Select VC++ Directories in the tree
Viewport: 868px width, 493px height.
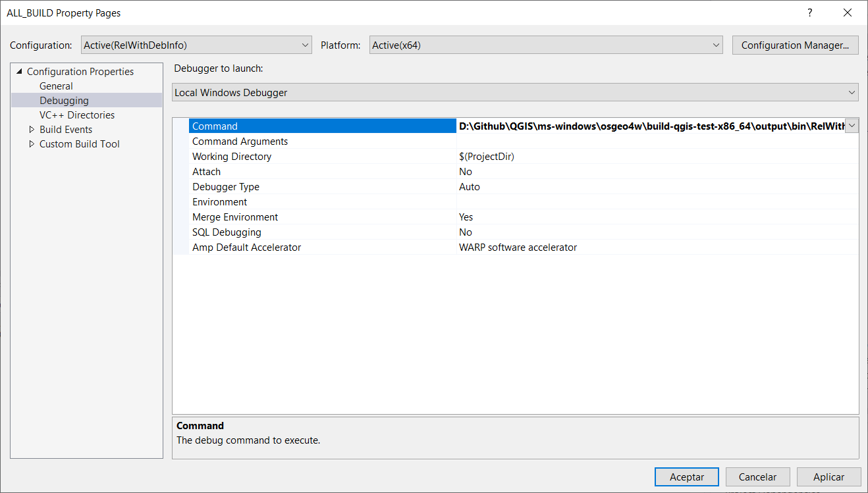coord(76,115)
